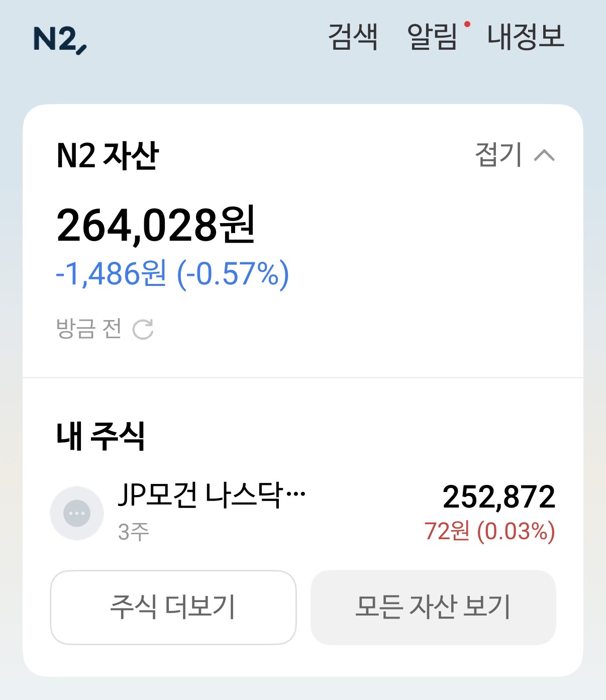Tap the N2 logo

pos(60,39)
